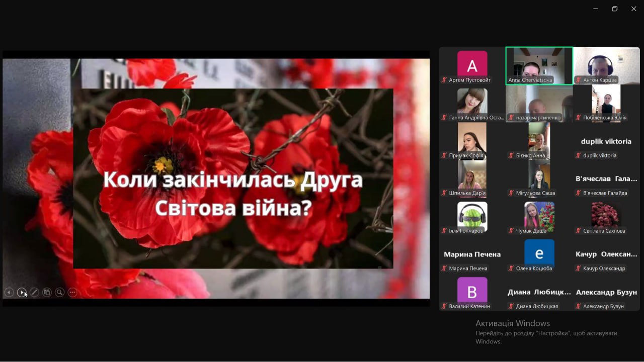Go to the previous slide arrow
The width and height of the screenshot is (644, 362).
pyautogui.click(x=9, y=292)
